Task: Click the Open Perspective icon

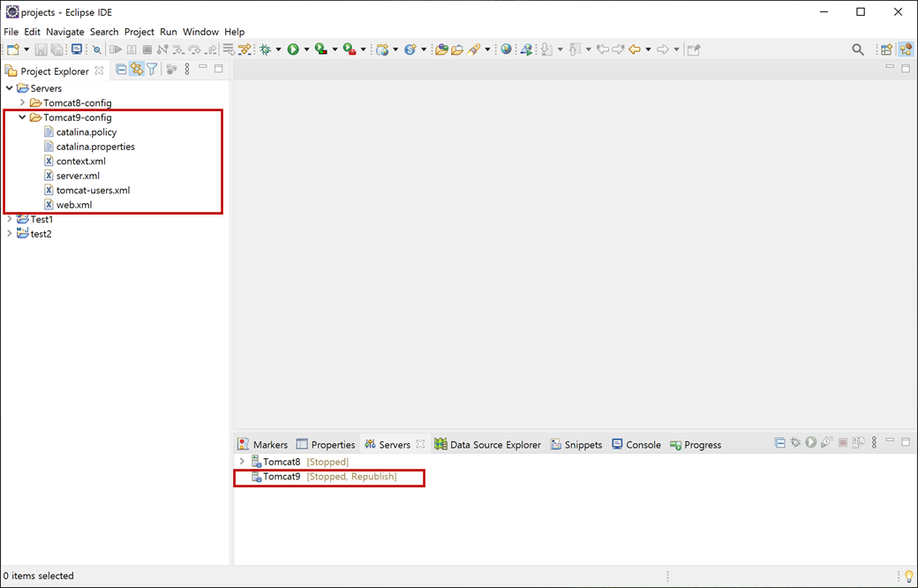Action: [886, 49]
